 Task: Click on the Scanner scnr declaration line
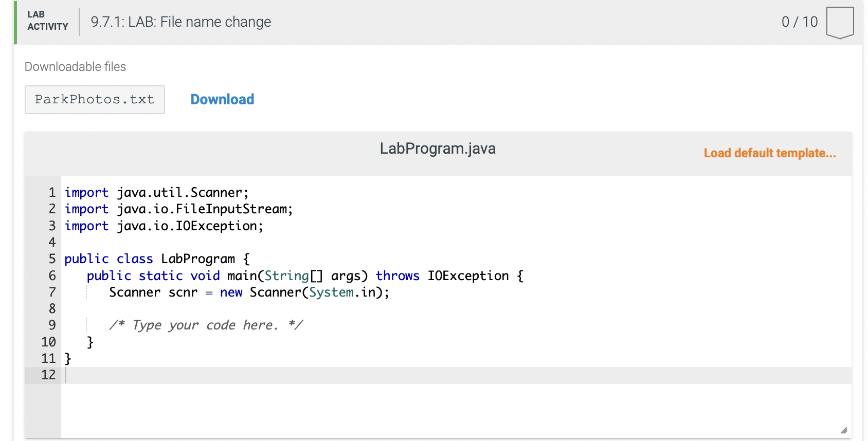(249, 292)
